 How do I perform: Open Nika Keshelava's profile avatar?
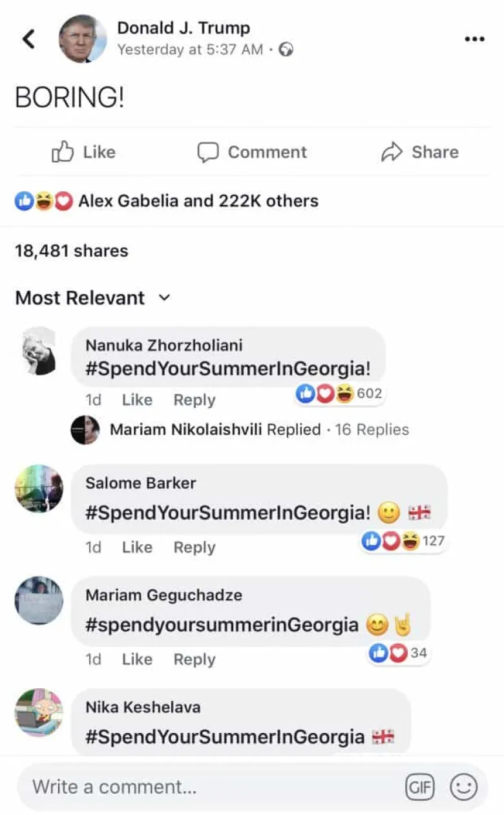(x=39, y=712)
